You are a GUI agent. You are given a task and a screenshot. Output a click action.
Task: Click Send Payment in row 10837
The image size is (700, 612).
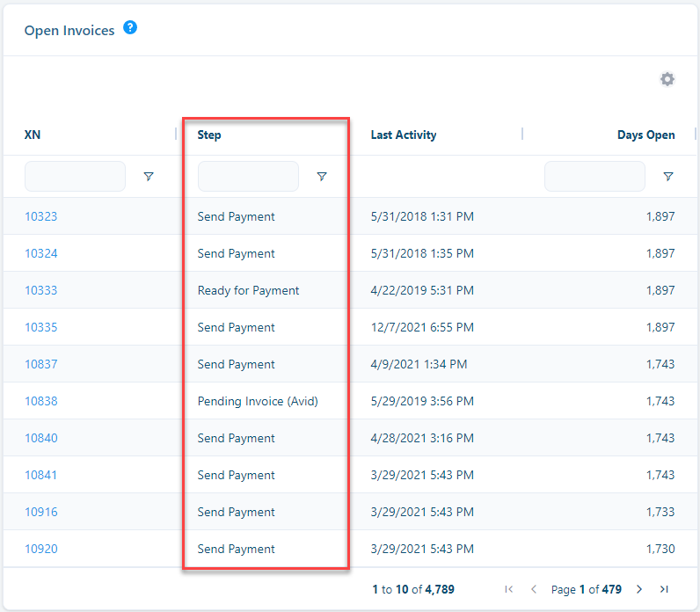coord(237,365)
